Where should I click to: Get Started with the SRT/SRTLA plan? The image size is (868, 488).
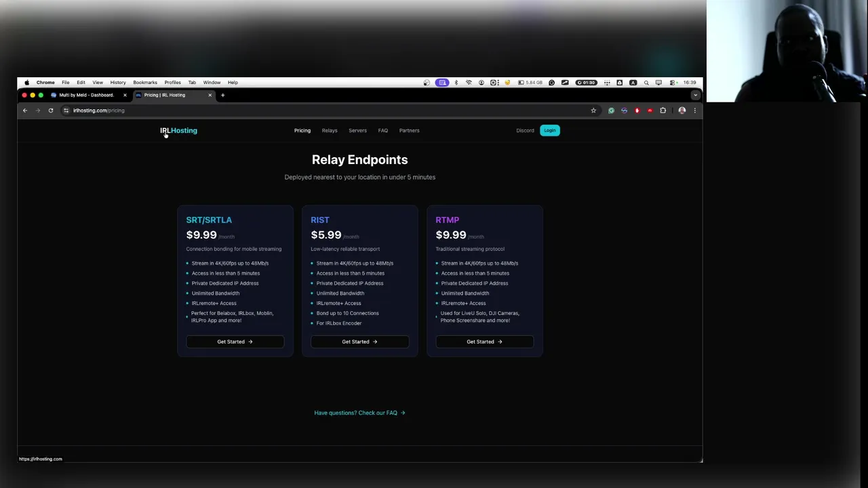[x=235, y=342]
